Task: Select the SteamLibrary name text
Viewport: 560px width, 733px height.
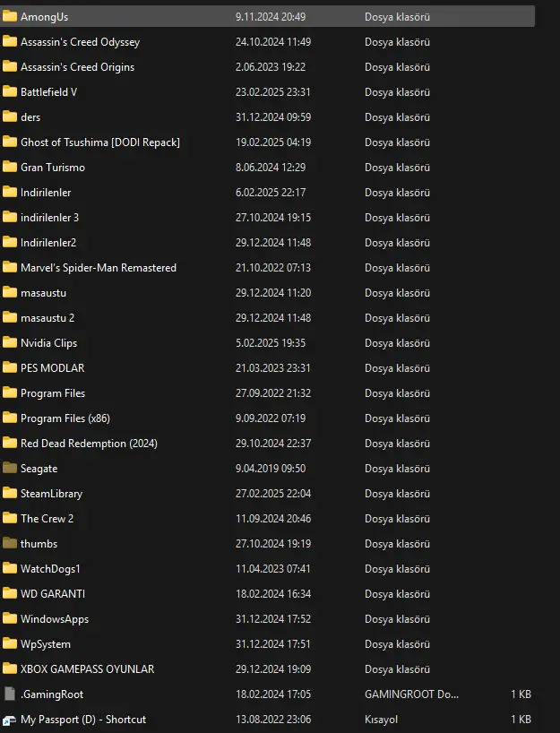Action: coord(51,494)
